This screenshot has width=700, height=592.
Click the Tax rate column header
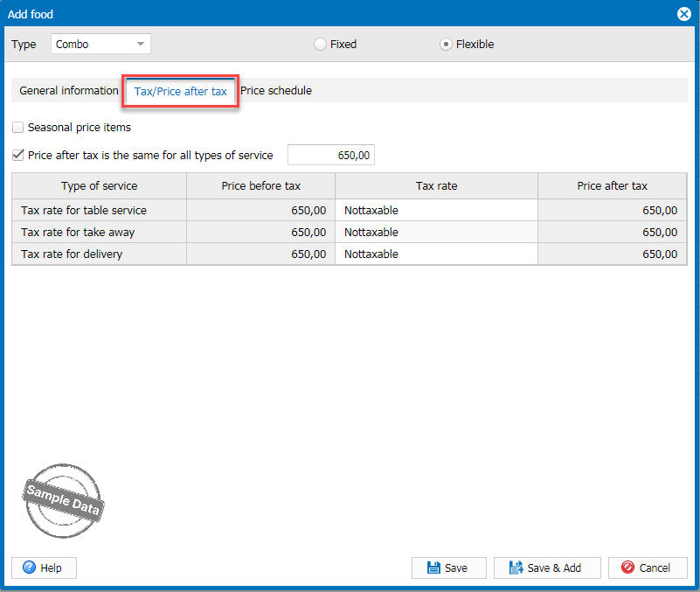tap(436, 186)
